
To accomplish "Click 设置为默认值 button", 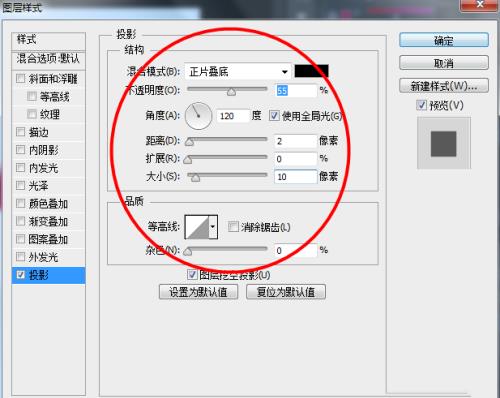I will click(x=198, y=292).
